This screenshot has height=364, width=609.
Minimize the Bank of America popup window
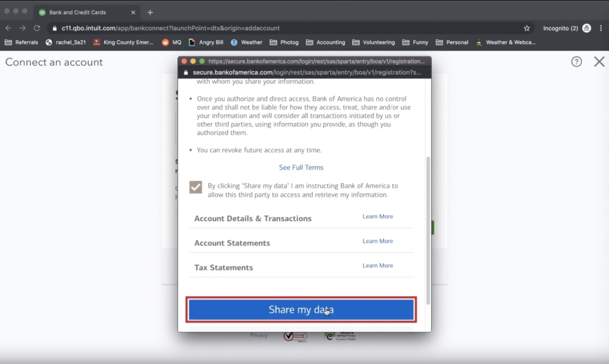(x=193, y=61)
